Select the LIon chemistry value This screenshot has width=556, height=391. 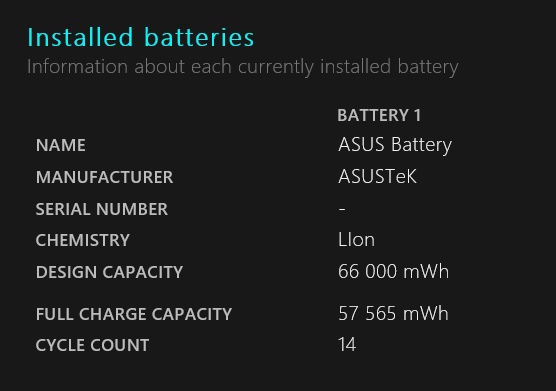[x=356, y=240]
